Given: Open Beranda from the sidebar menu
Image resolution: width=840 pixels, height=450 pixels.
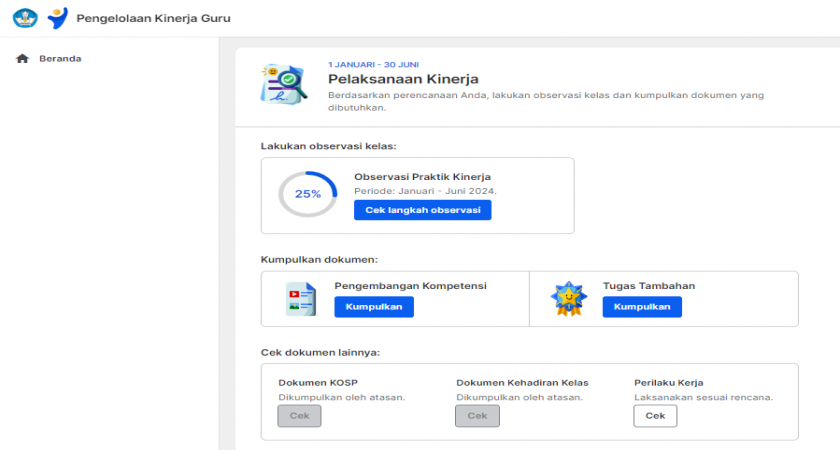Looking at the screenshot, I should 60,59.
